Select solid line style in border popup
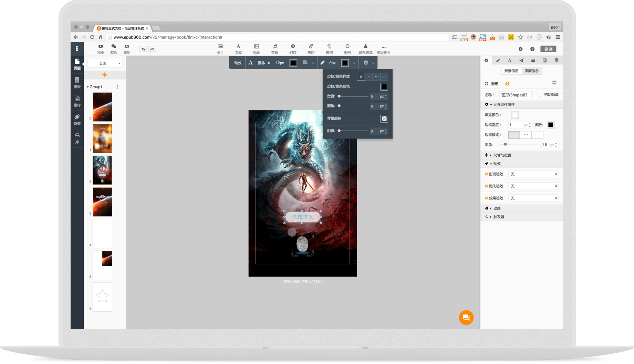Viewport: 634px width, 364px height. (x=369, y=76)
